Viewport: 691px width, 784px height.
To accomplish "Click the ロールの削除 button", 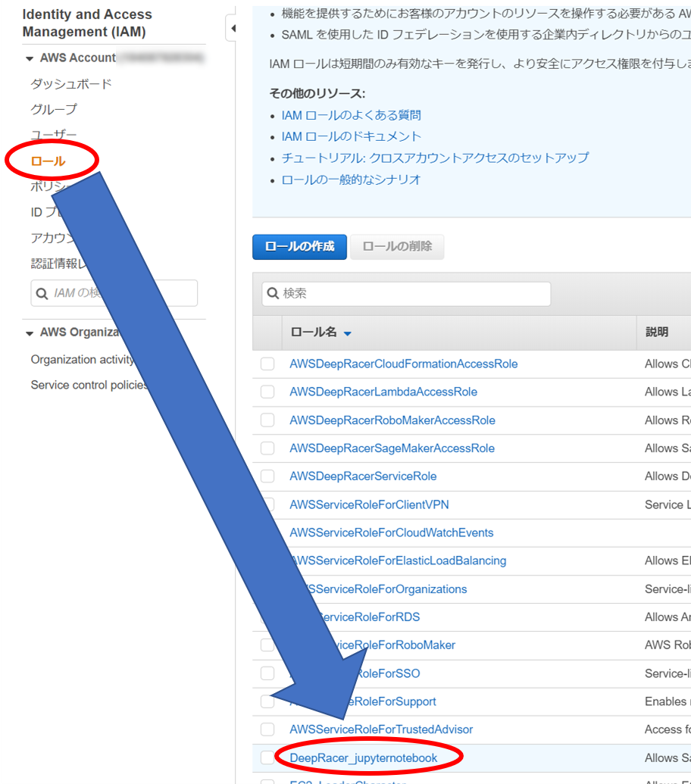I will (x=396, y=246).
